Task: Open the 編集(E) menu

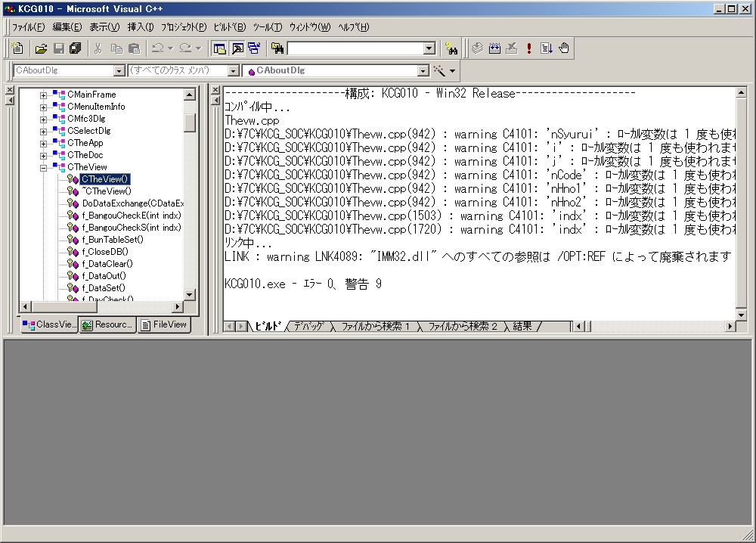Action: (67, 27)
